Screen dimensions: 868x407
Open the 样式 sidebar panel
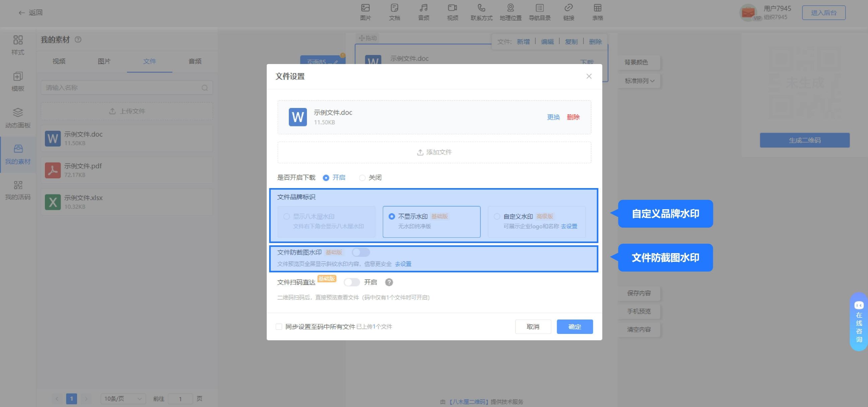coord(18,45)
